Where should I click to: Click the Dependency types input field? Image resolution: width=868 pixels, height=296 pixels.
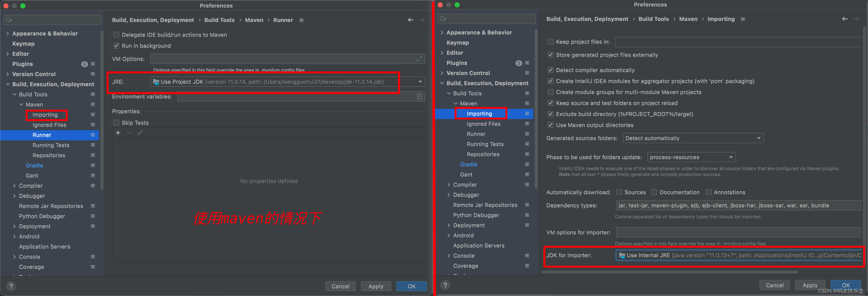739,205
